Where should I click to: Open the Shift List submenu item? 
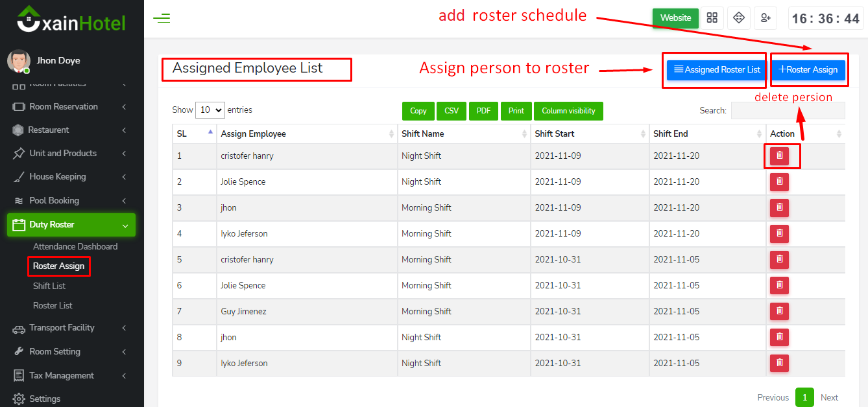tap(49, 286)
